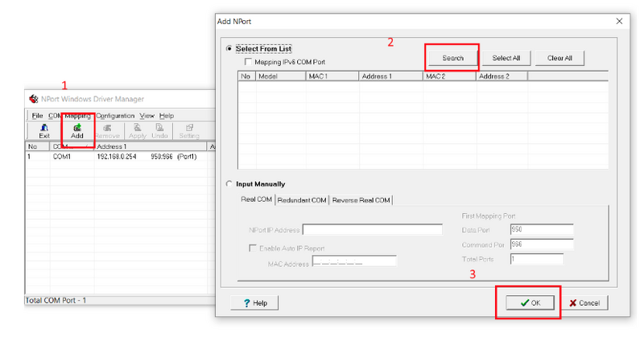This screenshot has width=644, height=345.
Task: Click the Setting toolbar icon
Action: [189, 131]
